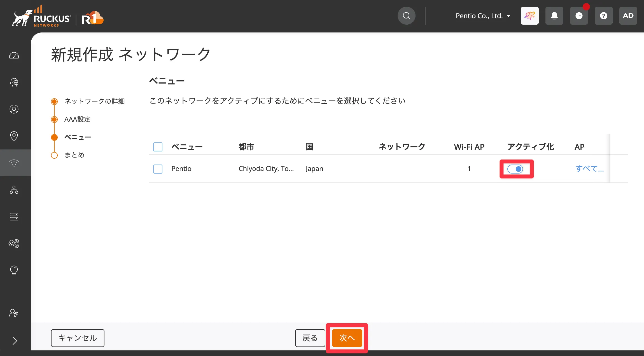Open the help question mark icon

pos(604,16)
